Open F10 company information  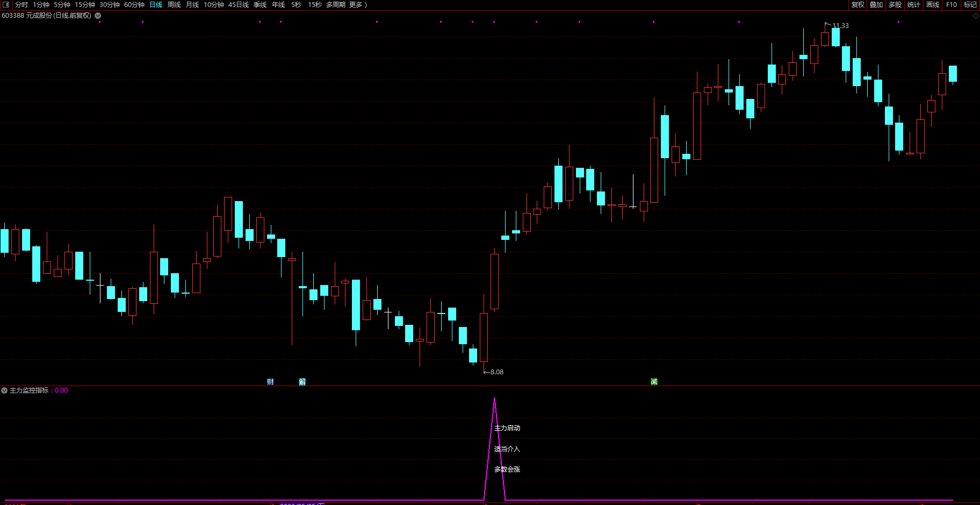coord(952,4)
